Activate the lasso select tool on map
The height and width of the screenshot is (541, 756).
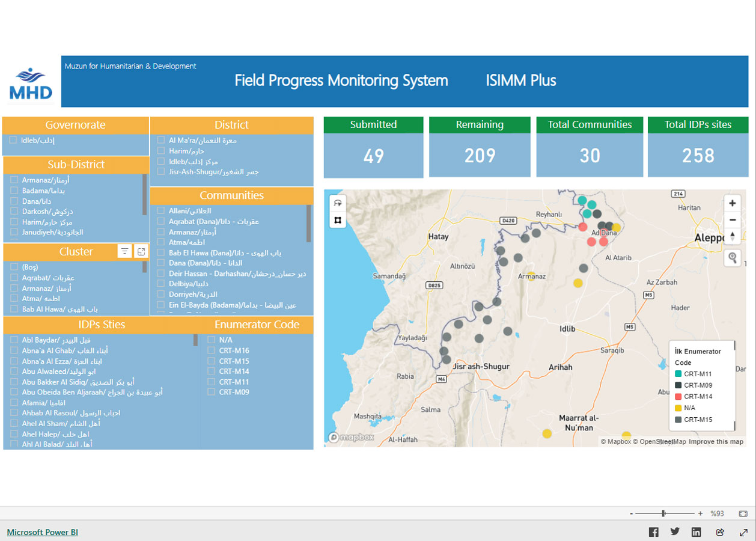338,203
